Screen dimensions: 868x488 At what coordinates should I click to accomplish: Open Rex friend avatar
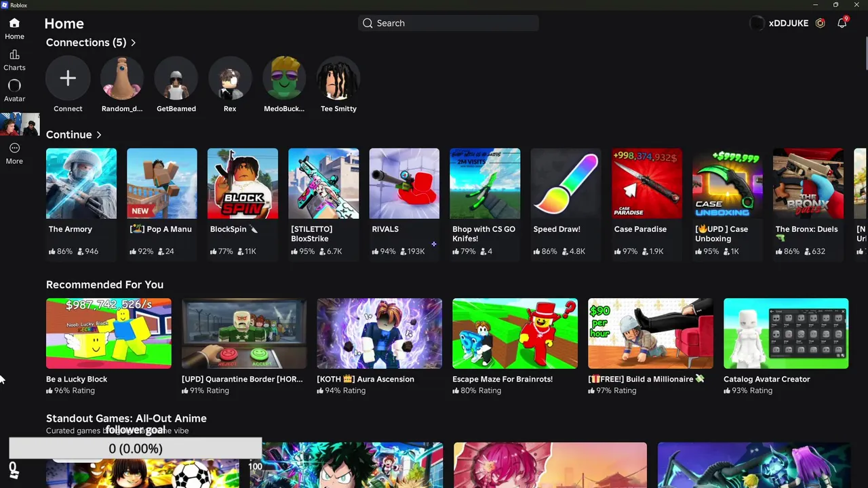click(x=230, y=78)
